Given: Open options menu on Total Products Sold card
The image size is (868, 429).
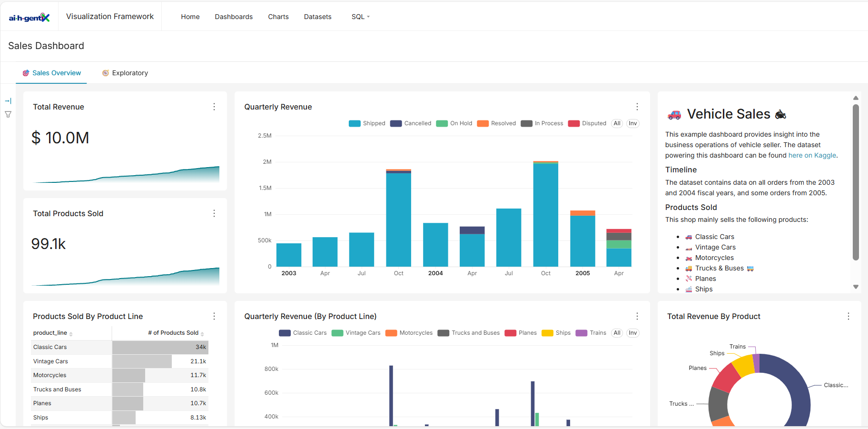Looking at the screenshot, I should (214, 213).
